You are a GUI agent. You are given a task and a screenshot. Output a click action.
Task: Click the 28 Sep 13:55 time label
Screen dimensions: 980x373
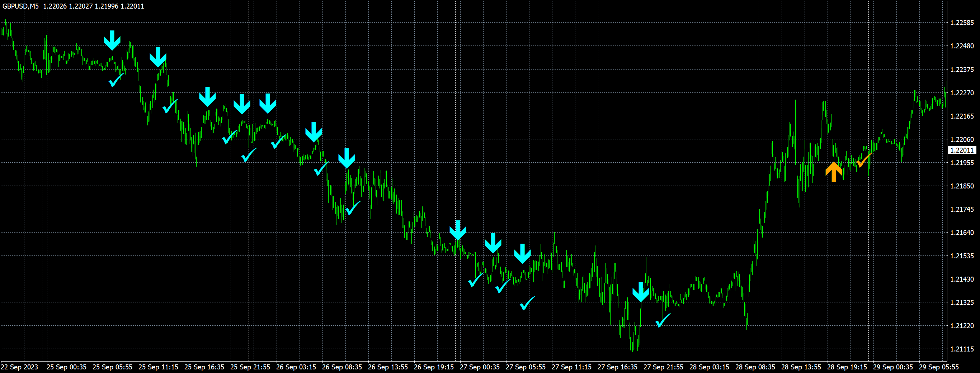click(801, 367)
